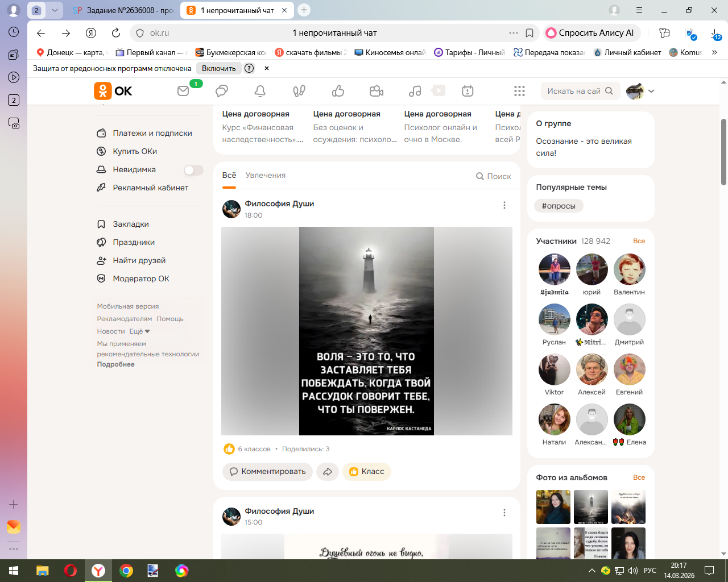The height and width of the screenshot is (582, 728).
Task: Open the video camera icon
Action: 376,91
